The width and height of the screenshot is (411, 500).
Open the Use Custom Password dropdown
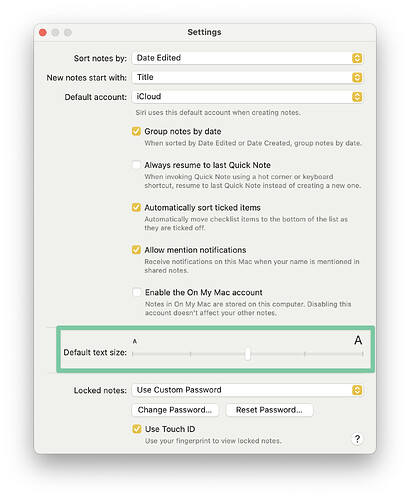[x=247, y=390]
